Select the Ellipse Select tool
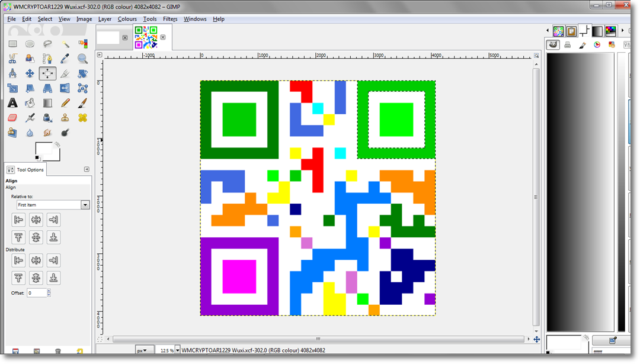The image size is (640, 364). pos(30,44)
